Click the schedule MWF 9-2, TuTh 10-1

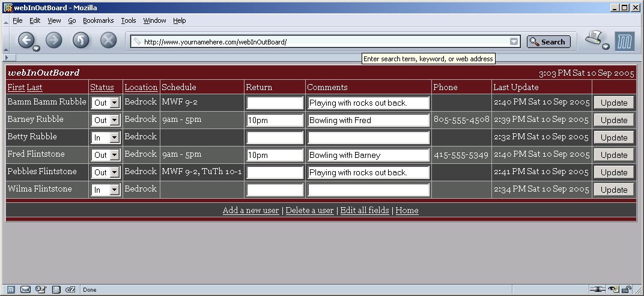(202, 172)
